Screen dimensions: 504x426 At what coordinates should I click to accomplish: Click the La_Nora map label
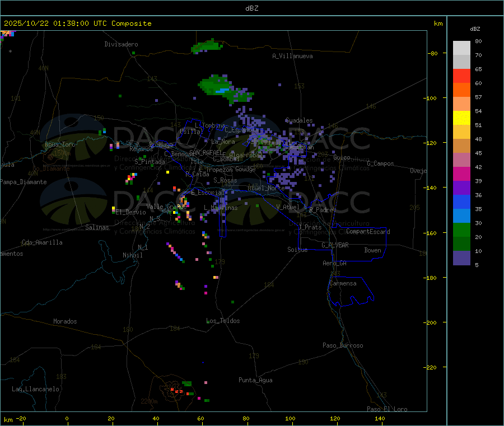point(223,142)
